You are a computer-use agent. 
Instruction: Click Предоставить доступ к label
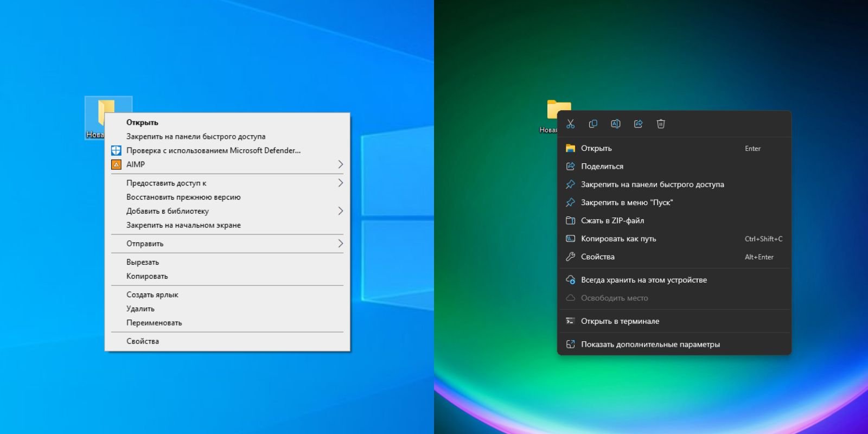click(x=167, y=183)
